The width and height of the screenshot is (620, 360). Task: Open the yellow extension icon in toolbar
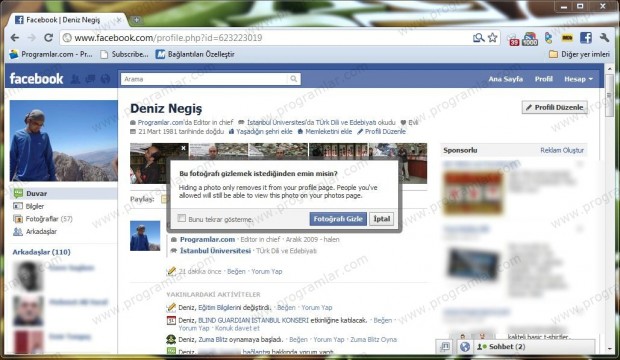point(567,38)
